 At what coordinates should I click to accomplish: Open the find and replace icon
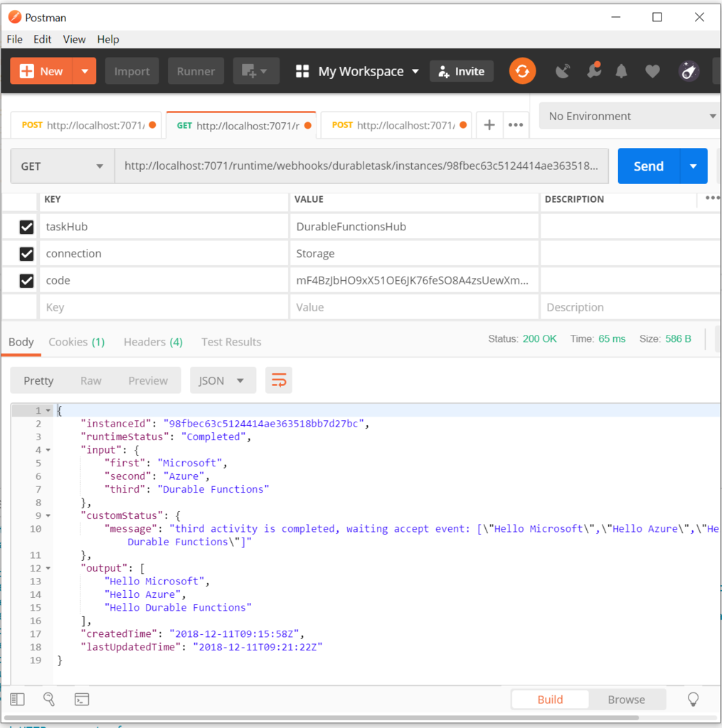pyautogui.click(x=49, y=700)
